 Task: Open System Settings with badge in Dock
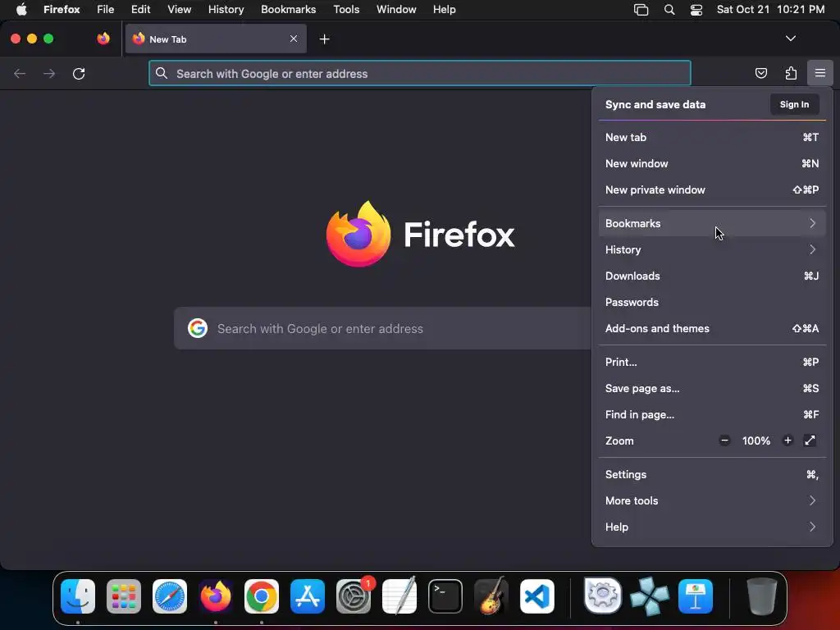click(354, 596)
